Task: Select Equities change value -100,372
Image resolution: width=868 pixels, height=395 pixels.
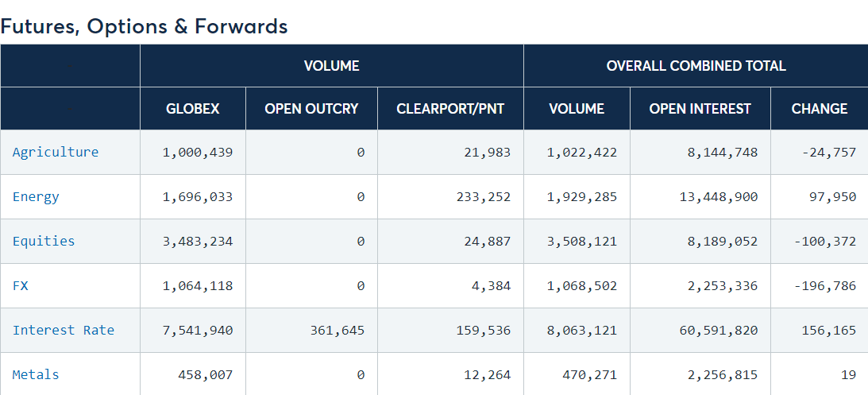Action: coord(825,241)
